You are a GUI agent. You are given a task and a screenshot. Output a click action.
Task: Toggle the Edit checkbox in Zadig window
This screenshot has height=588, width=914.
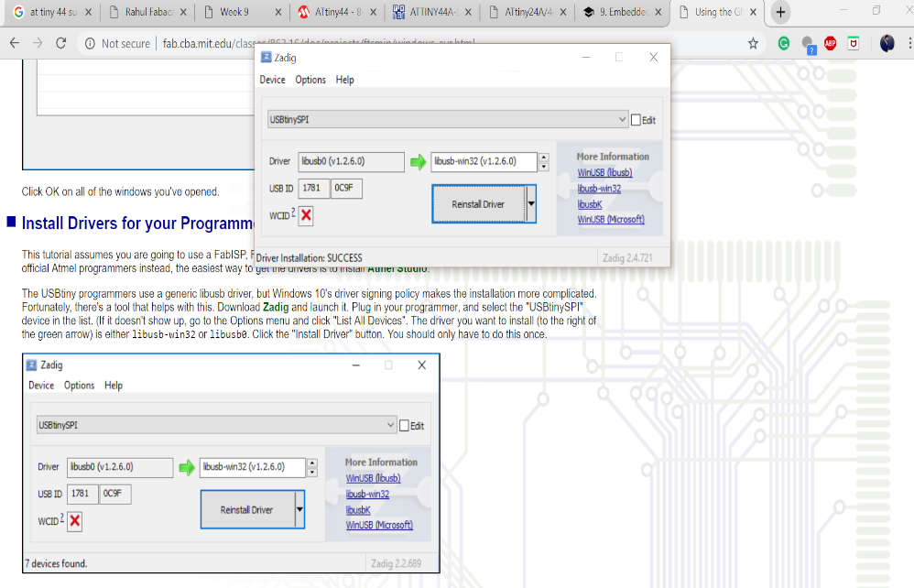(636, 120)
